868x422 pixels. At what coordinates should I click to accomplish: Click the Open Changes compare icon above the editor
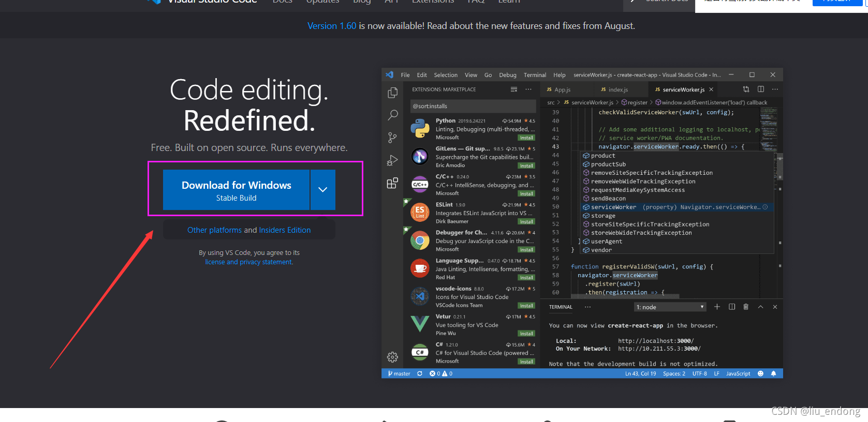click(746, 89)
